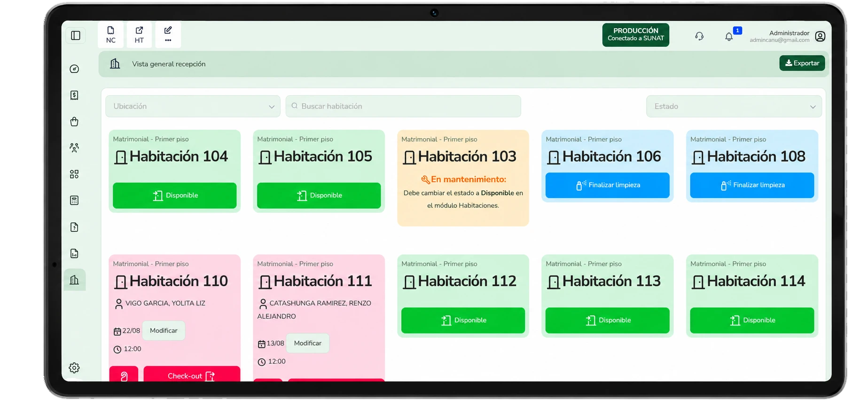Viewport: 868px width, 400px height.
Task: Export the reception overview with Exportar
Action: click(x=802, y=63)
